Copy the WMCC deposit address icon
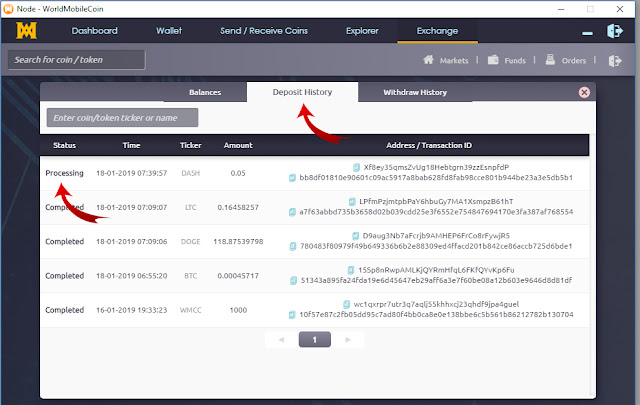 (x=347, y=305)
